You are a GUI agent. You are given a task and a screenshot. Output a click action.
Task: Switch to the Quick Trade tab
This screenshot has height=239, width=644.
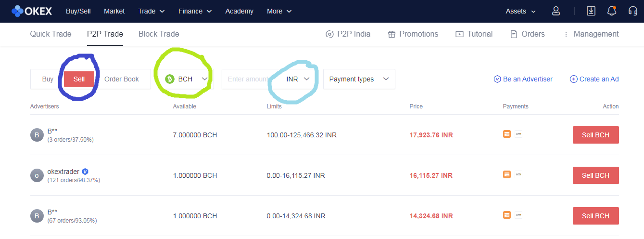(51, 34)
